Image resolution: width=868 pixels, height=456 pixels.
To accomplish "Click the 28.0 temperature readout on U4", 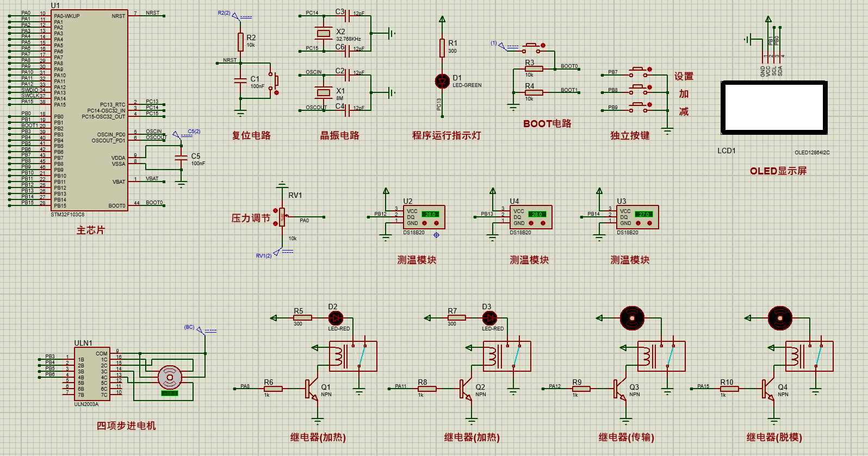I will pyautogui.click(x=537, y=214).
